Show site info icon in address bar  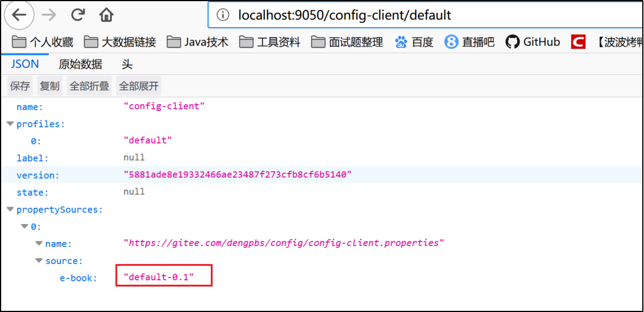[x=222, y=16]
